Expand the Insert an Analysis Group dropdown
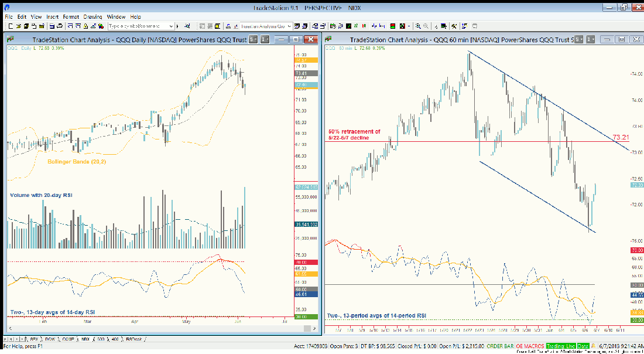Screen dimensions: 644x354 point(289,26)
